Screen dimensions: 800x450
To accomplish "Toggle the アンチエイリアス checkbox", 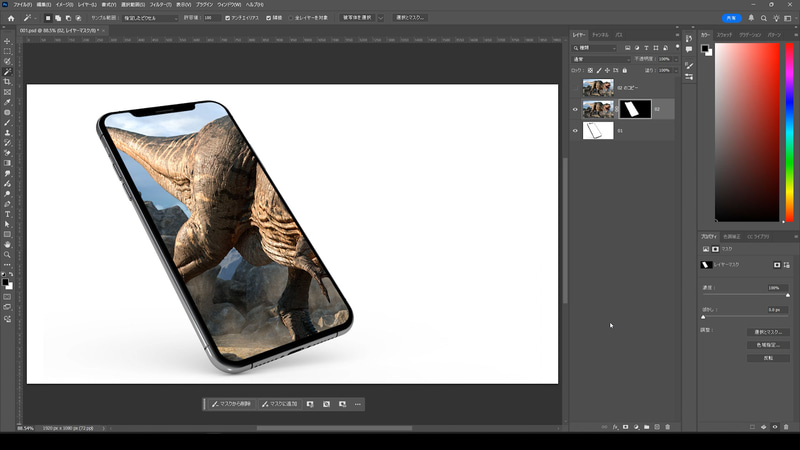I will coord(227,18).
